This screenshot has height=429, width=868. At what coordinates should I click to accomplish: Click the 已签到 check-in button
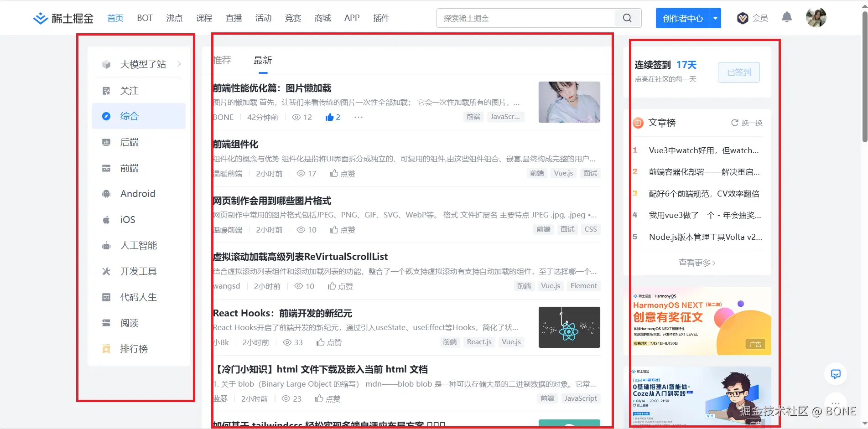pyautogui.click(x=738, y=72)
